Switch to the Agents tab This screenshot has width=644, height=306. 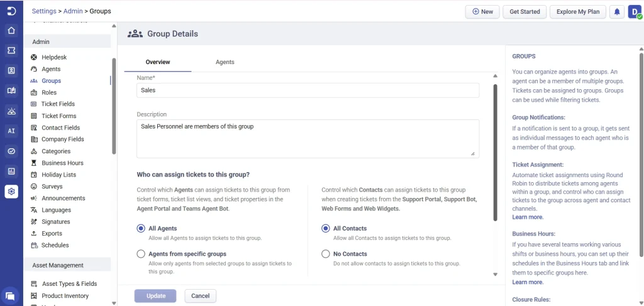[225, 62]
